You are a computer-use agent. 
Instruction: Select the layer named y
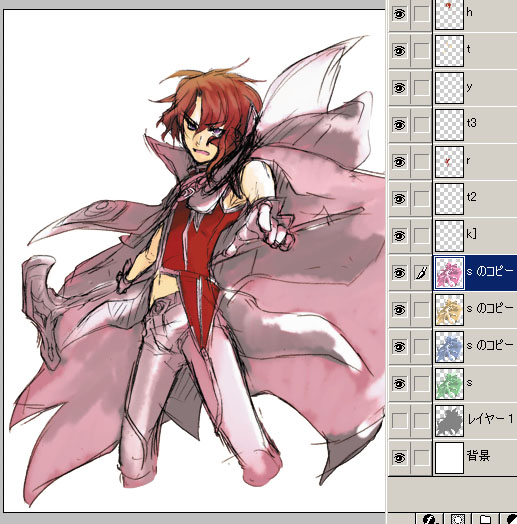point(469,88)
